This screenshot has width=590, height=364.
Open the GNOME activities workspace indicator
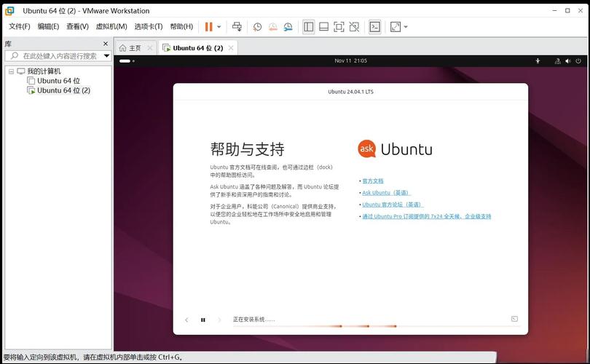[x=127, y=61]
